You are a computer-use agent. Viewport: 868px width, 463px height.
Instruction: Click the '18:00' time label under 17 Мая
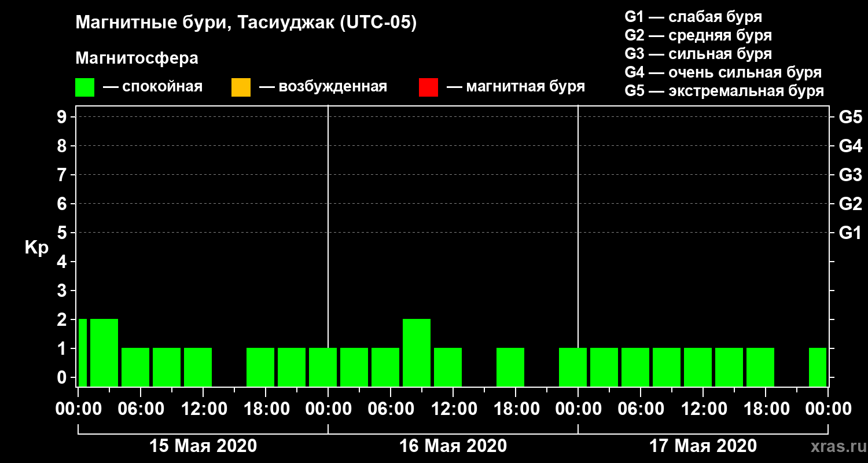pyautogui.click(x=766, y=409)
